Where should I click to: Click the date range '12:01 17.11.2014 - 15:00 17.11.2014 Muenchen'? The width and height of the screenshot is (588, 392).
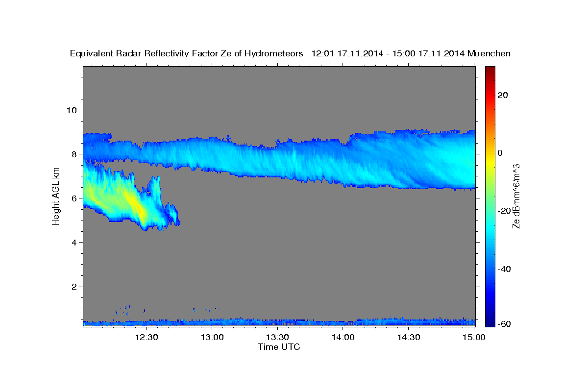[411, 54]
